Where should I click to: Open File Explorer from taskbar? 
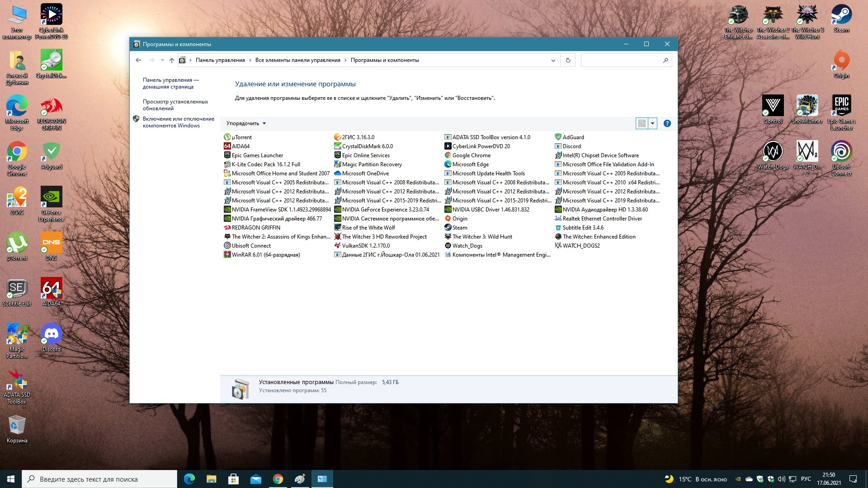click(211, 479)
